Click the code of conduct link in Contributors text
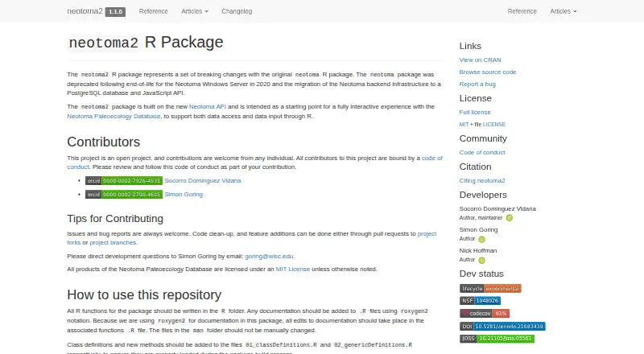644x354 pixels. pos(432,158)
